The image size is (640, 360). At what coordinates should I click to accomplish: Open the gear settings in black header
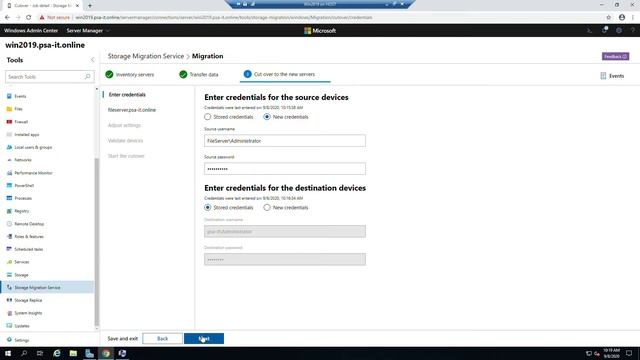click(x=619, y=31)
